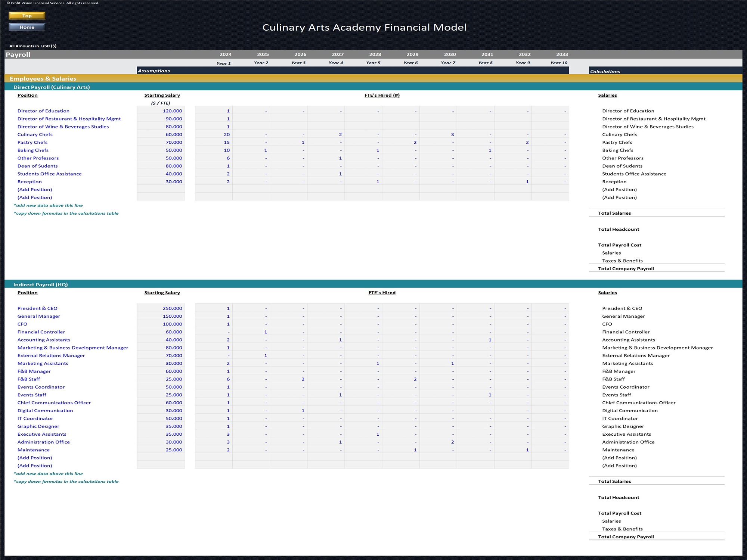Click Marketing & Business Development Manager position
This screenshot has height=560, width=747.
click(x=73, y=348)
